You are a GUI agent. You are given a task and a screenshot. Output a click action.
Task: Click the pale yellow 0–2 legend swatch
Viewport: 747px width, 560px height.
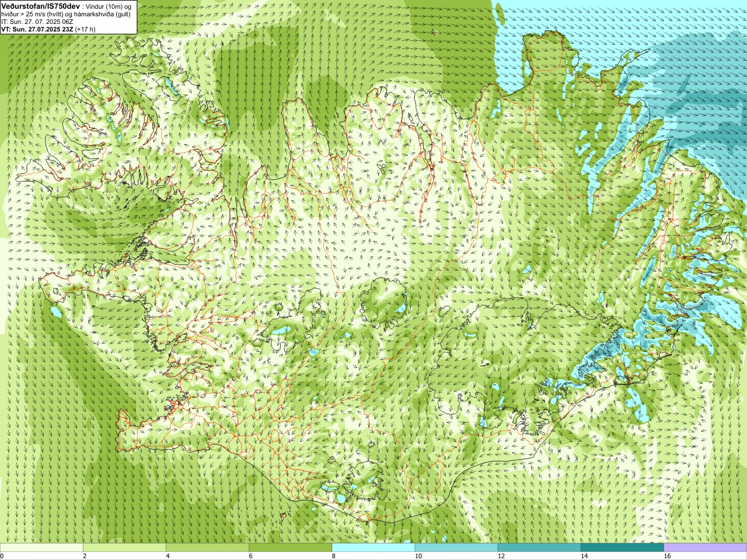click(41, 548)
